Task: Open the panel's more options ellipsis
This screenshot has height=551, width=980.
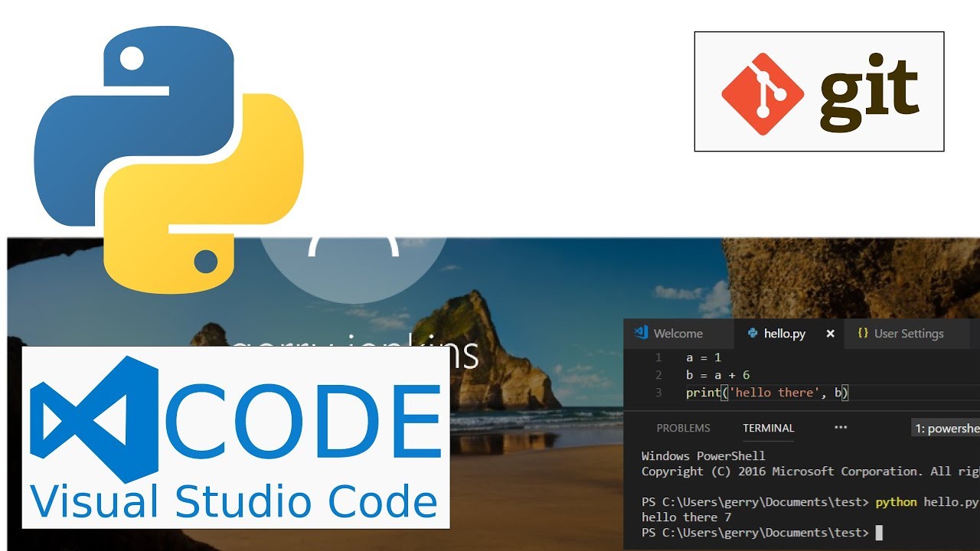Action: point(841,428)
